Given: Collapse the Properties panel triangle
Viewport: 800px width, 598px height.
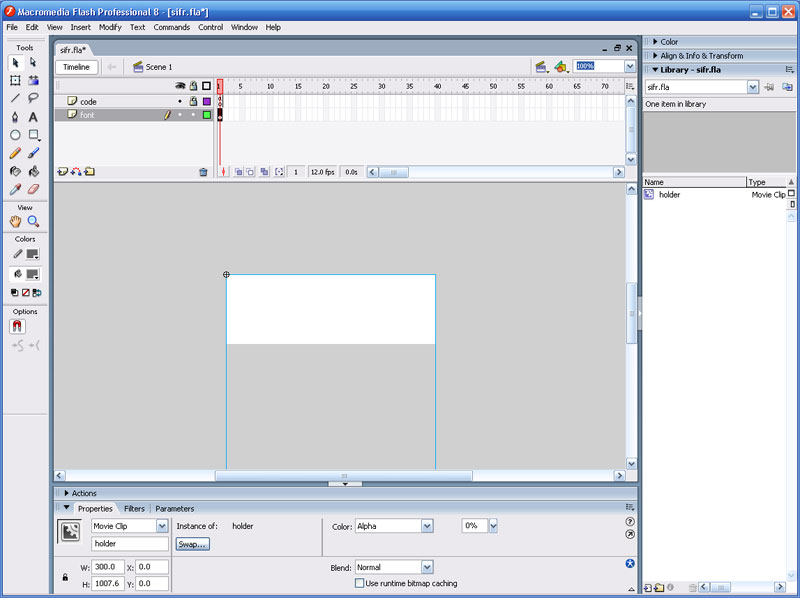Looking at the screenshot, I should pyautogui.click(x=66, y=508).
